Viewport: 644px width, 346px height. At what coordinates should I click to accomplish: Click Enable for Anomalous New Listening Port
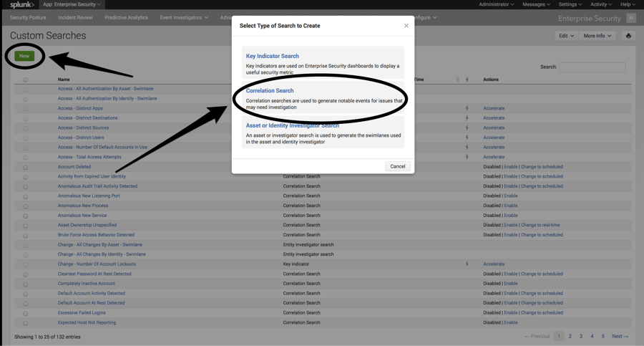coord(510,196)
